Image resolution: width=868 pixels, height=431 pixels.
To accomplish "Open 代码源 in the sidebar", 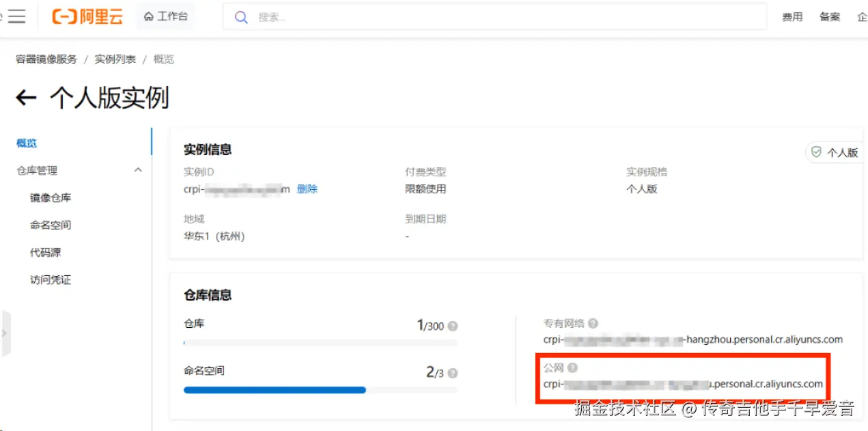I will (x=45, y=252).
